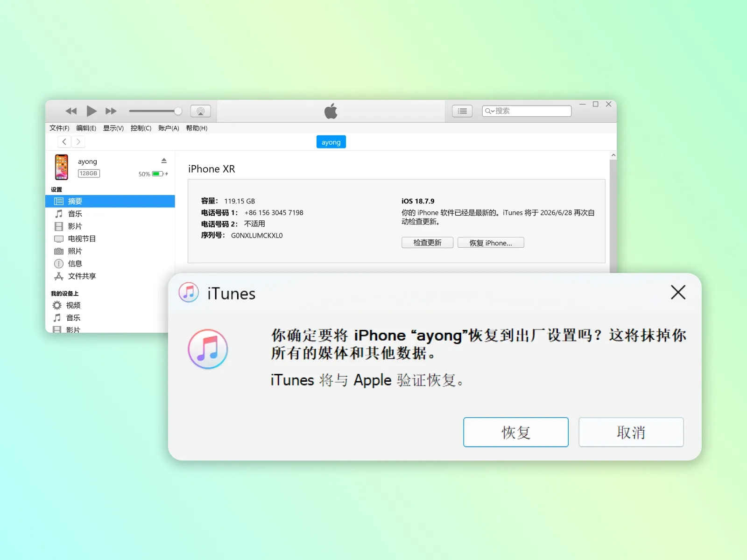Click the volume slider knob

[x=178, y=111]
